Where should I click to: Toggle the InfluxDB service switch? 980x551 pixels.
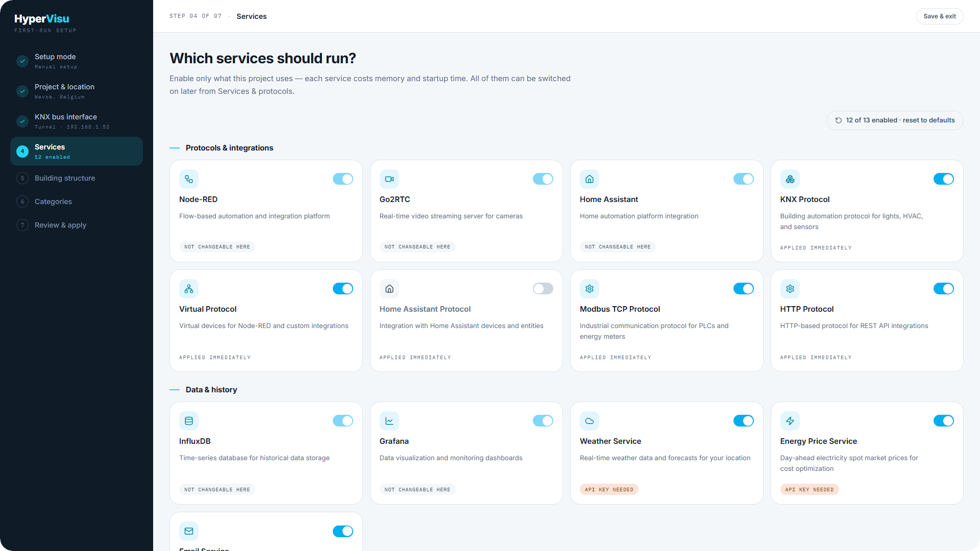[343, 421]
